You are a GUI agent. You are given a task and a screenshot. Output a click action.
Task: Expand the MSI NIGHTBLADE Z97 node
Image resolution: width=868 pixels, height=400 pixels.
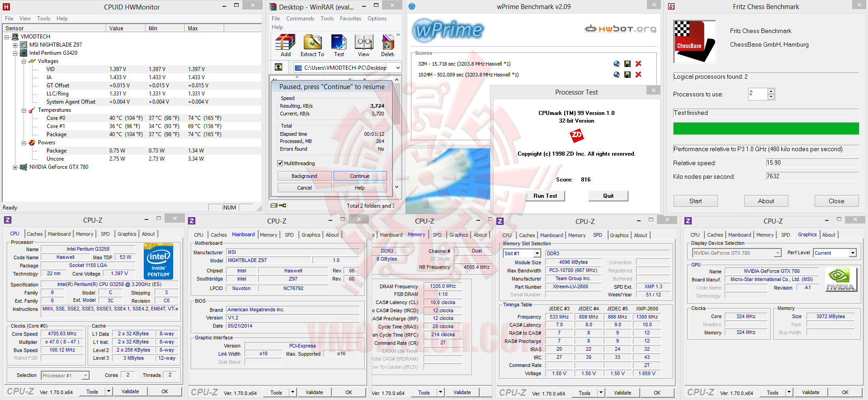[15, 45]
